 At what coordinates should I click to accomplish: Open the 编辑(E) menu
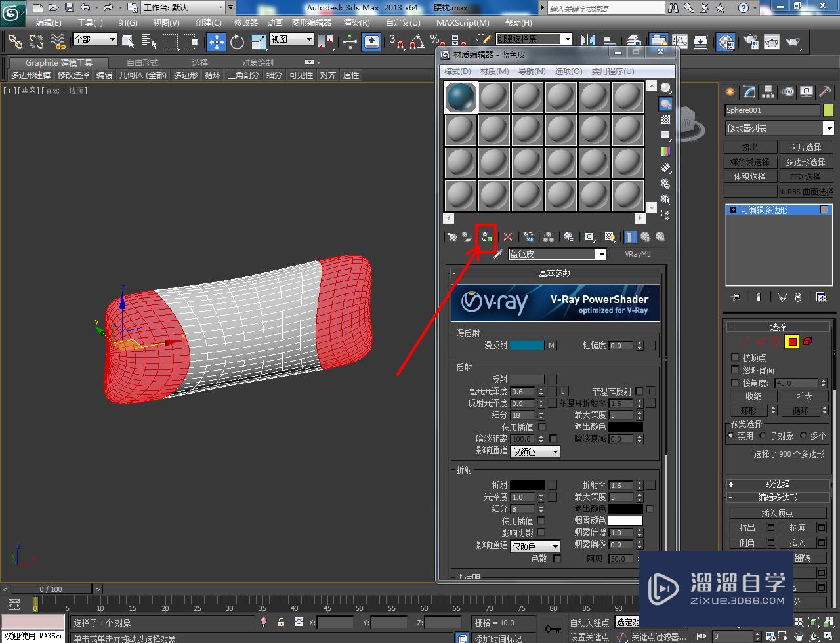(x=49, y=22)
